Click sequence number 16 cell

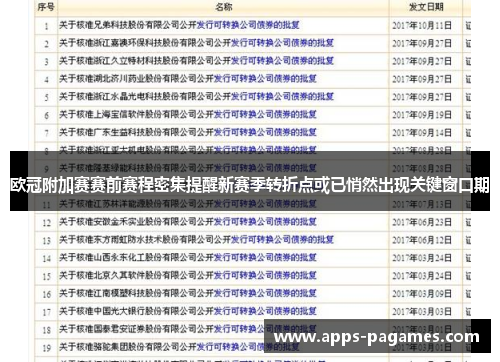click(x=46, y=294)
